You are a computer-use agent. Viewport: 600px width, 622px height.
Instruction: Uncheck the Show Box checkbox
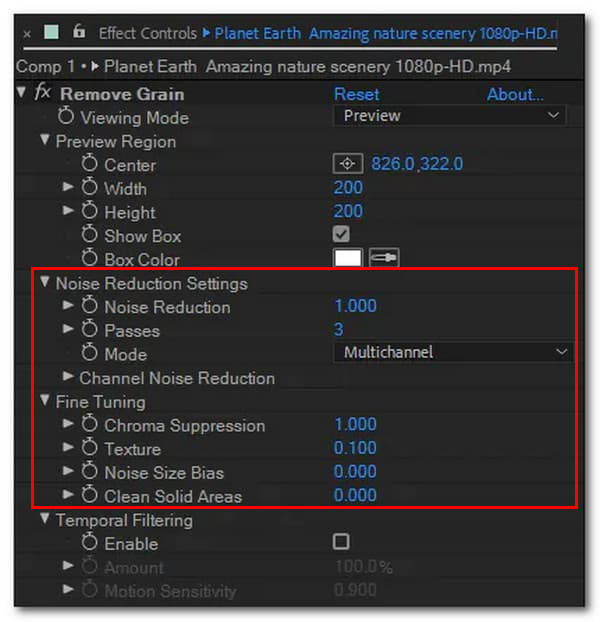(341, 234)
